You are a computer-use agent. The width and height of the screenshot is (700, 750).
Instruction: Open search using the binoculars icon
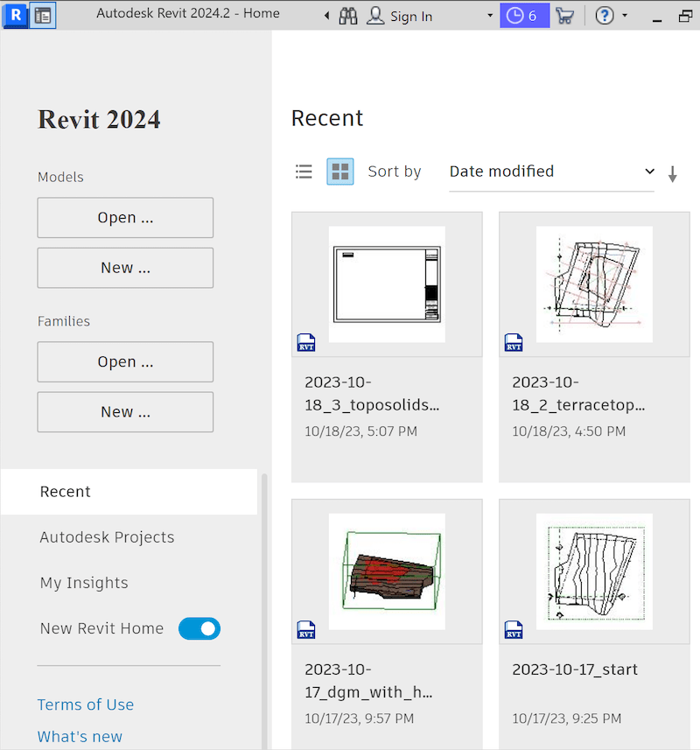pyautogui.click(x=347, y=15)
